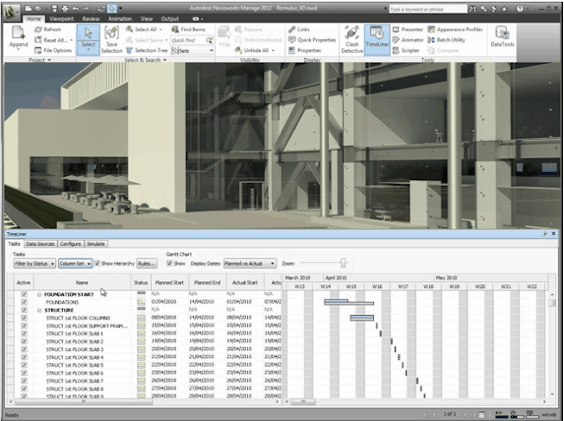Click the Print icon in quick access toolbar
Viewport: 564px width, 421px height.
pos(65,8)
